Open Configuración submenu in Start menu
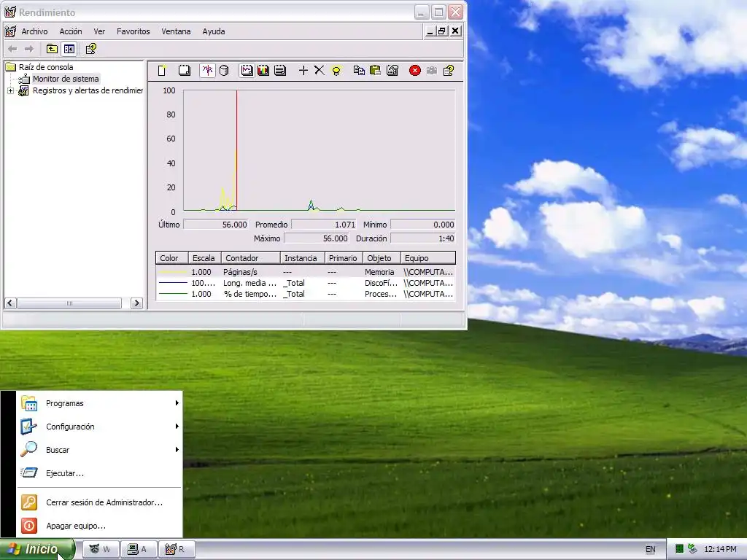 point(99,427)
